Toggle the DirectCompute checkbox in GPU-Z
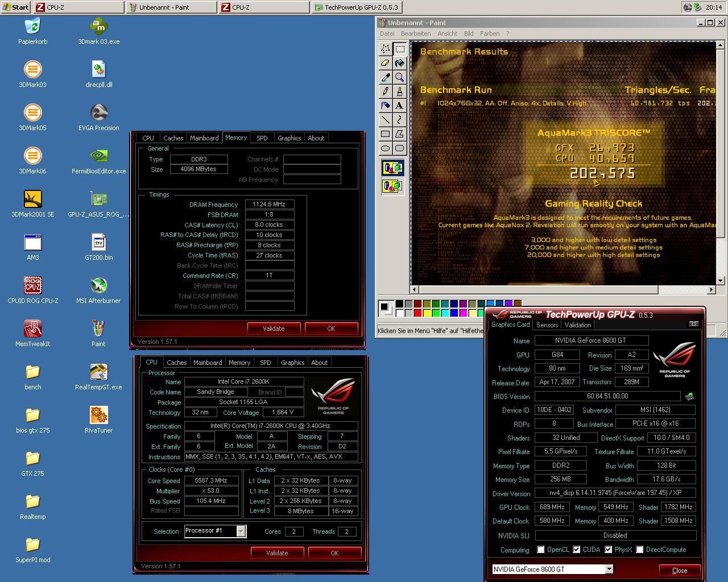The image size is (728, 582). [x=640, y=550]
